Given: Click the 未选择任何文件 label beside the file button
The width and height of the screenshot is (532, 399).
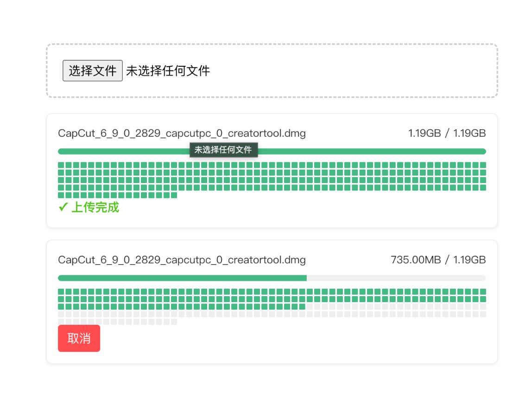Looking at the screenshot, I should tap(168, 71).
